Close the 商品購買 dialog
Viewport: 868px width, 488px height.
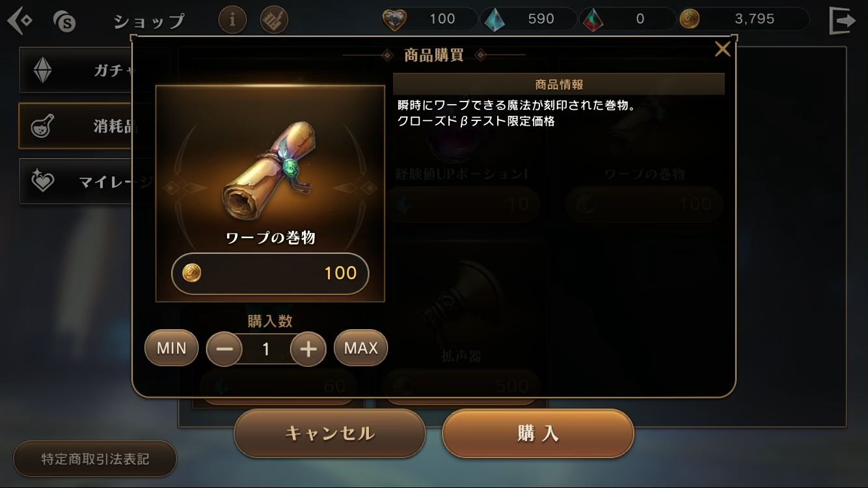pos(722,49)
